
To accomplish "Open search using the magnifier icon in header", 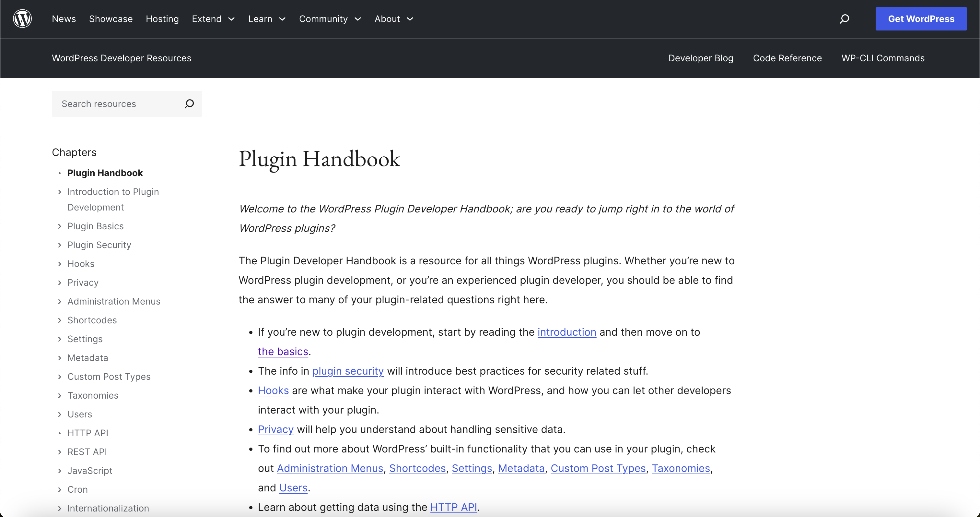I will (845, 19).
